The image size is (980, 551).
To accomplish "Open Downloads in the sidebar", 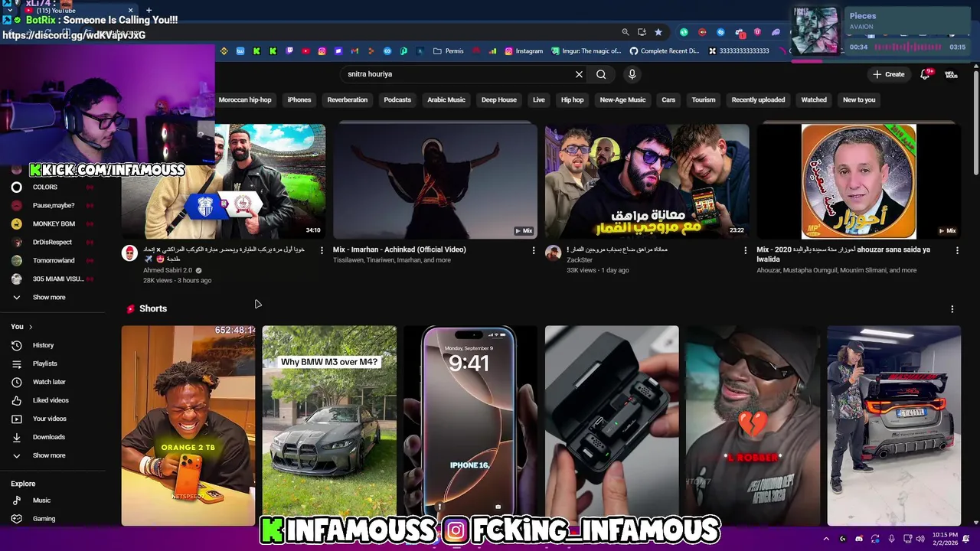I will point(48,437).
